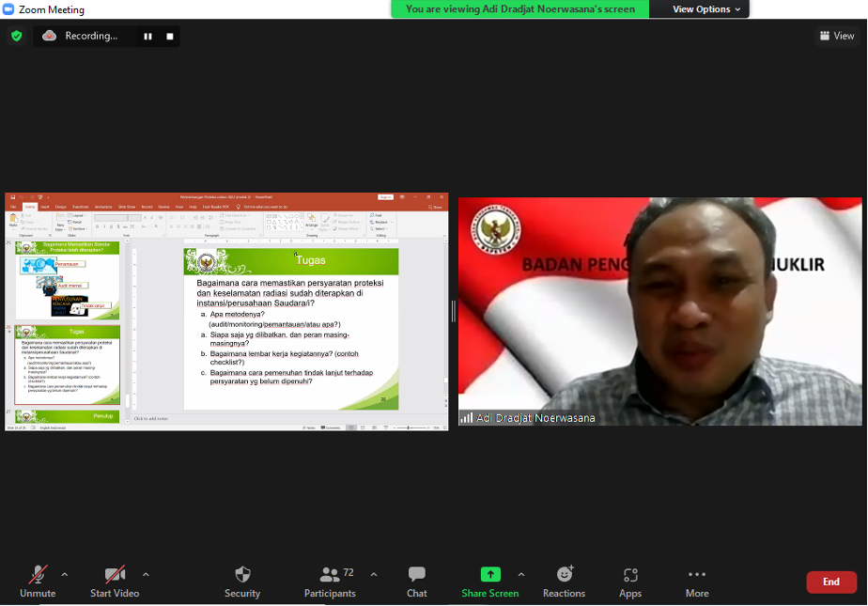The height and width of the screenshot is (606, 868).
Task: Click the signal strength icon beside speaker name
Action: (467, 418)
